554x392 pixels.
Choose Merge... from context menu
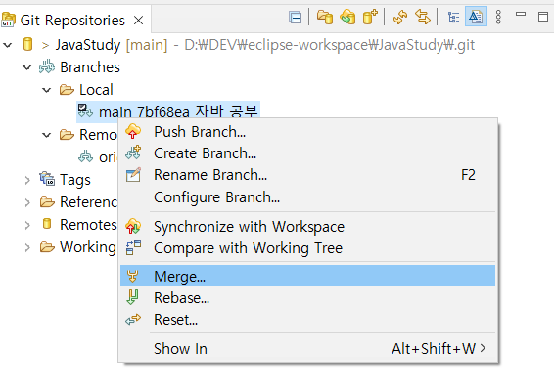(x=307, y=276)
